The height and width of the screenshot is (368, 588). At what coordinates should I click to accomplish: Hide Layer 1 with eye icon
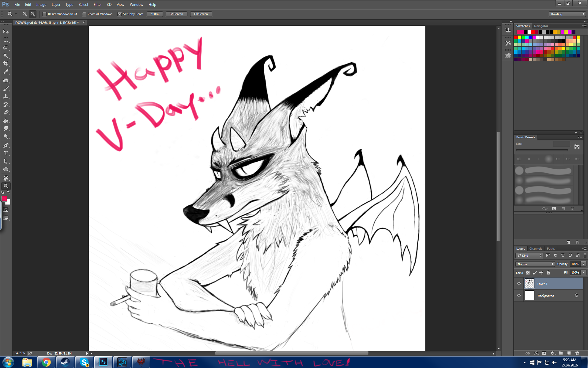[x=519, y=284]
